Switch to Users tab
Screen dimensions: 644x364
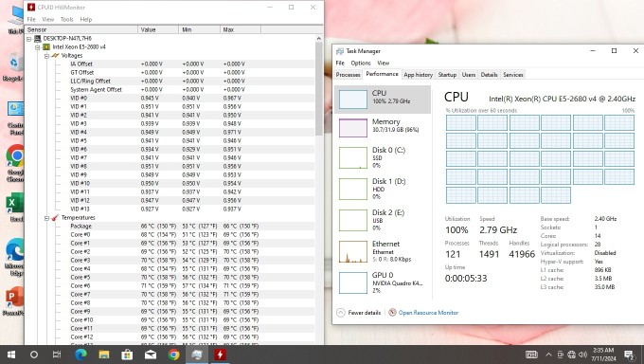click(x=468, y=75)
